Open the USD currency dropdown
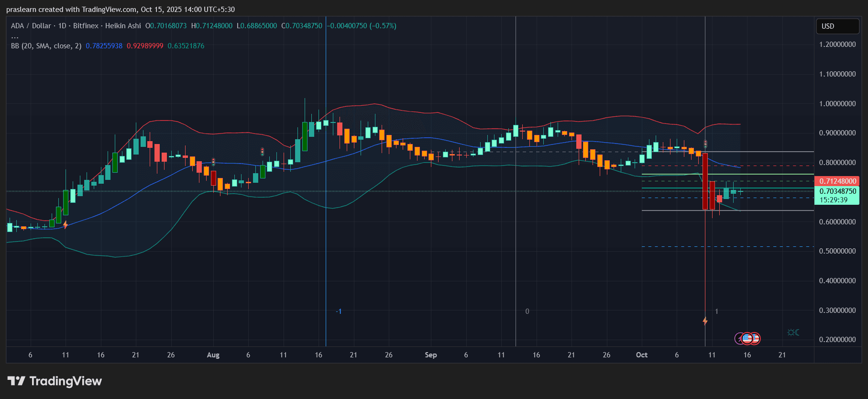Screen dimensions: 868x399 coord(837,26)
